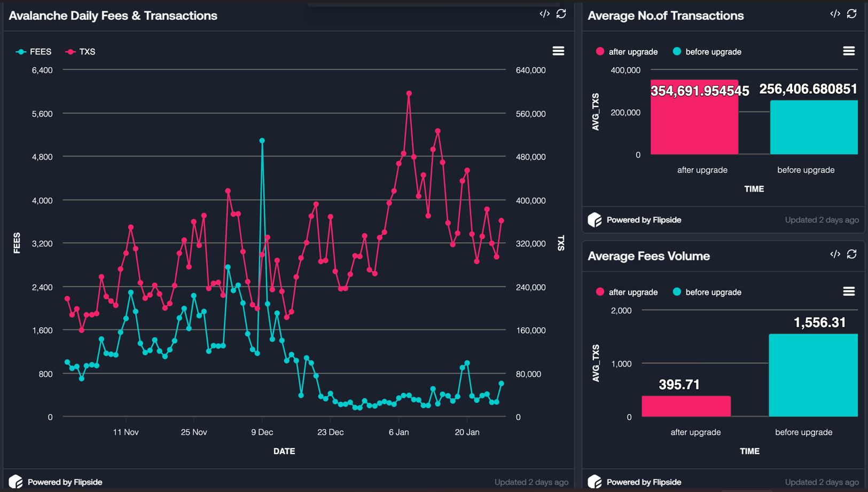Open embed code for Average Fees Volume
This screenshot has width=868, height=492.
point(835,254)
